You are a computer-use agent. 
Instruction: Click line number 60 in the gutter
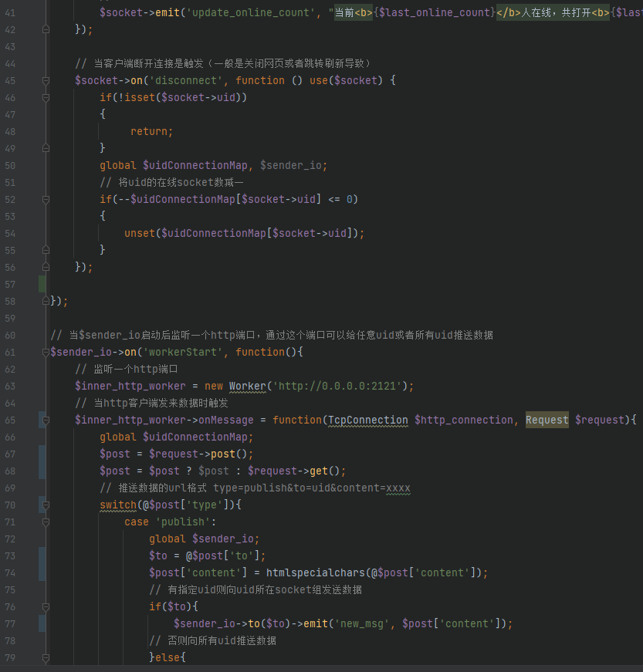click(10, 335)
